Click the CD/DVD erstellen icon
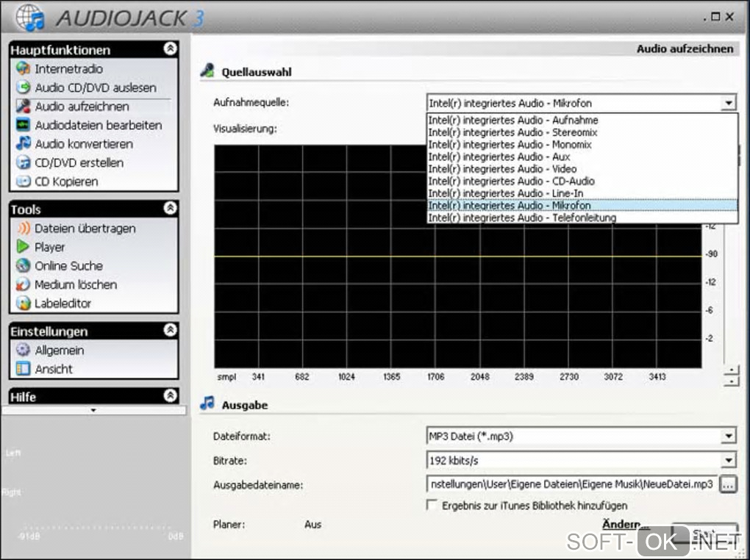The height and width of the screenshot is (560, 750). coord(24,163)
